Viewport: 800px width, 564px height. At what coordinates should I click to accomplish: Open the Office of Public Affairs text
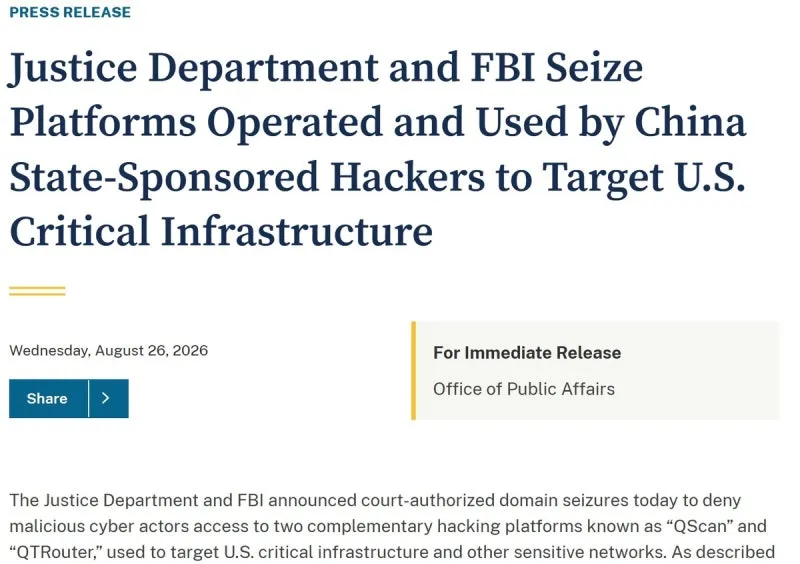(x=524, y=389)
